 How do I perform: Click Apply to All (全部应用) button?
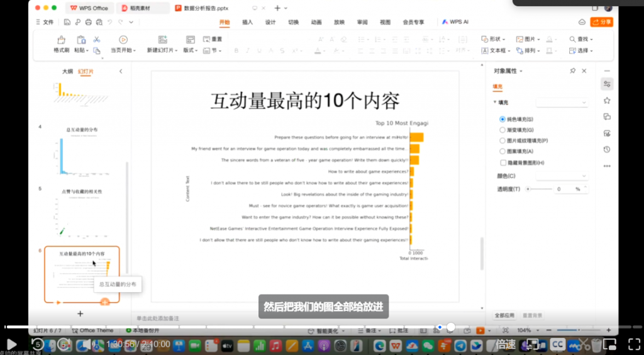pyautogui.click(x=504, y=315)
